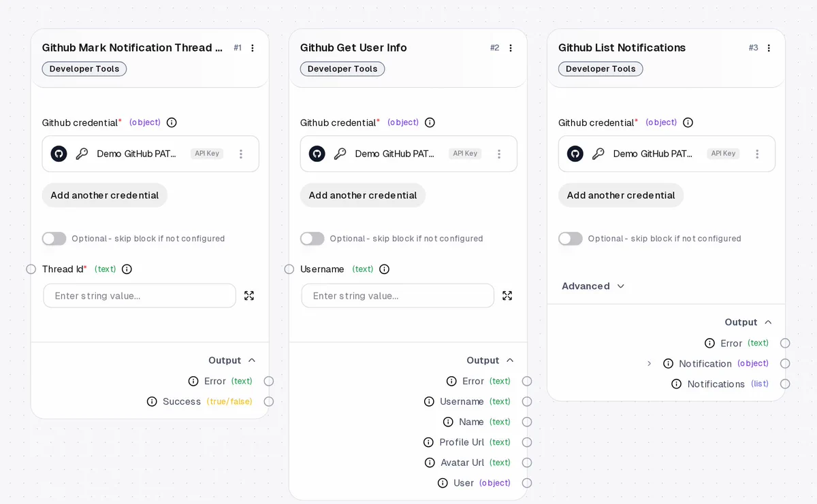
Task: Click the Username input connector handle
Action: (289, 269)
